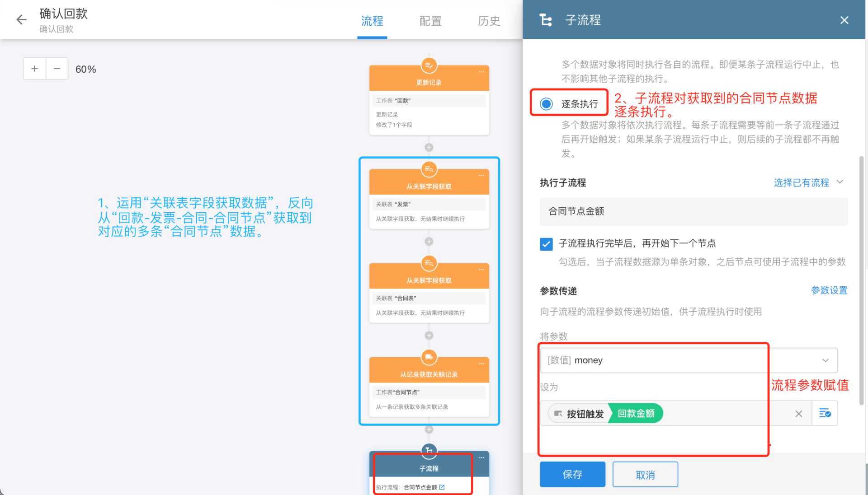Click field picker icon next to 回款金额
The height and width of the screenshot is (495, 868).
(x=825, y=413)
